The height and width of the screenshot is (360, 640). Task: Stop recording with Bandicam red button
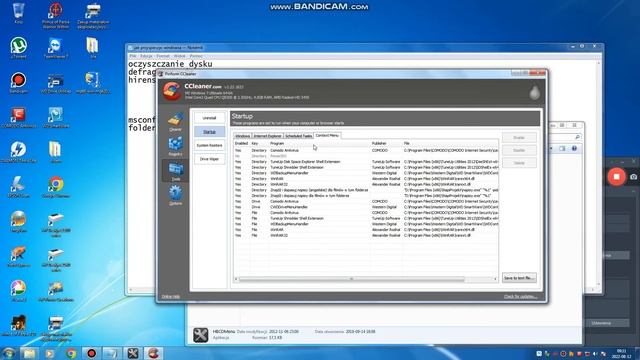click(x=616, y=177)
